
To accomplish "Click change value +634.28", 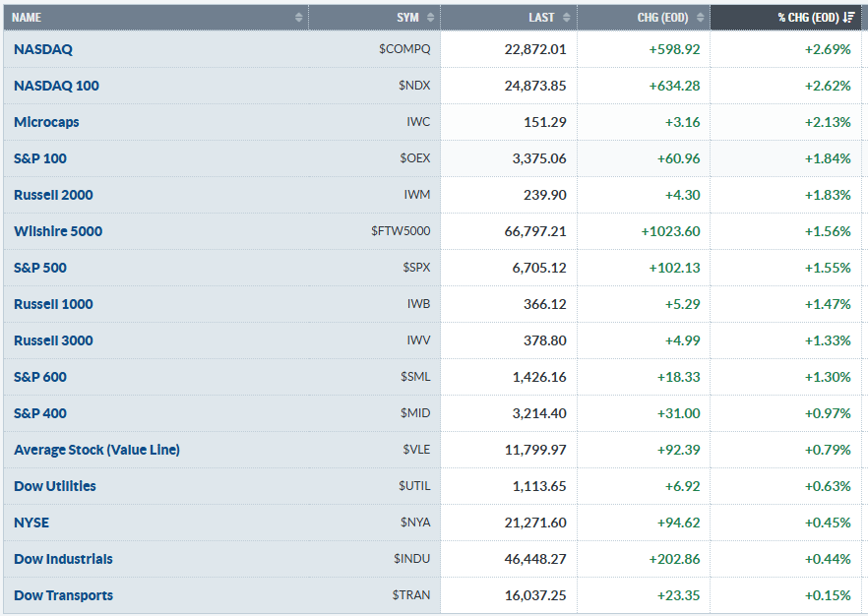I will point(675,86).
